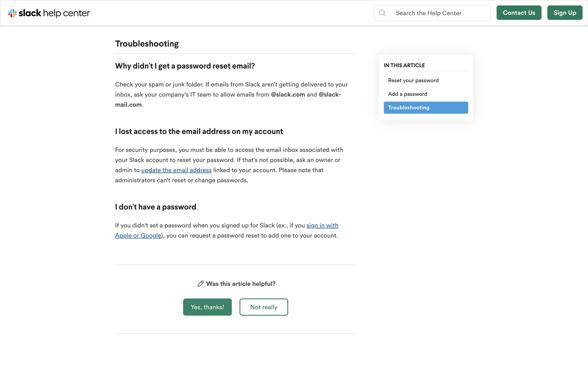Image resolution: width=588 pixels, height=368 pixels.
Task: Open the "update the email address" link
Action: click(176, 170)
